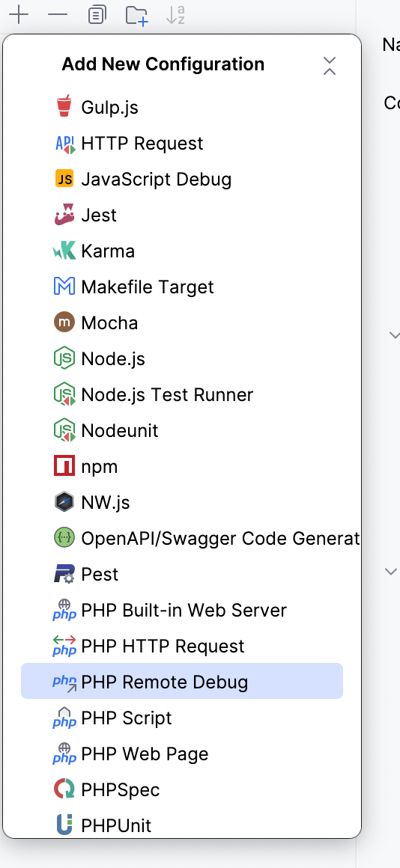Click the Gulp.js cup icon
Viewport: 400px width, 868px height.
coord(64,107)
